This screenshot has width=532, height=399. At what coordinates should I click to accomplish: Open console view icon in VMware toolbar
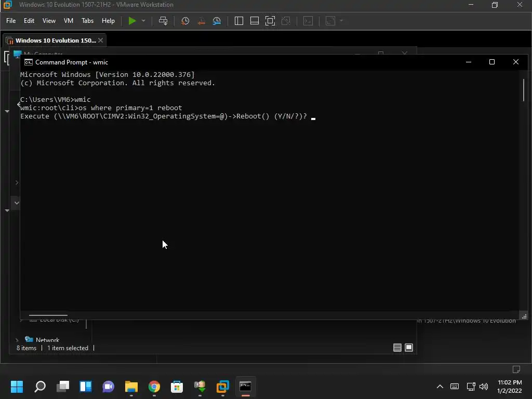(308, 21)
